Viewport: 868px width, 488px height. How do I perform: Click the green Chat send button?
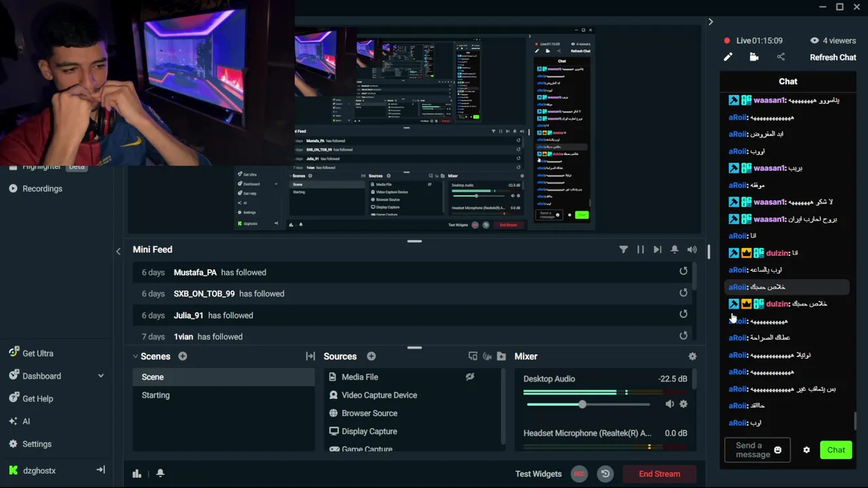(x=836, y=450)
